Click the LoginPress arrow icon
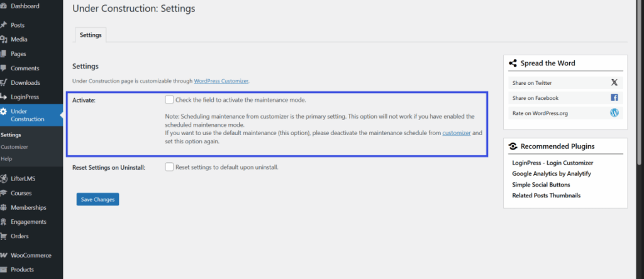 [3, 97]
